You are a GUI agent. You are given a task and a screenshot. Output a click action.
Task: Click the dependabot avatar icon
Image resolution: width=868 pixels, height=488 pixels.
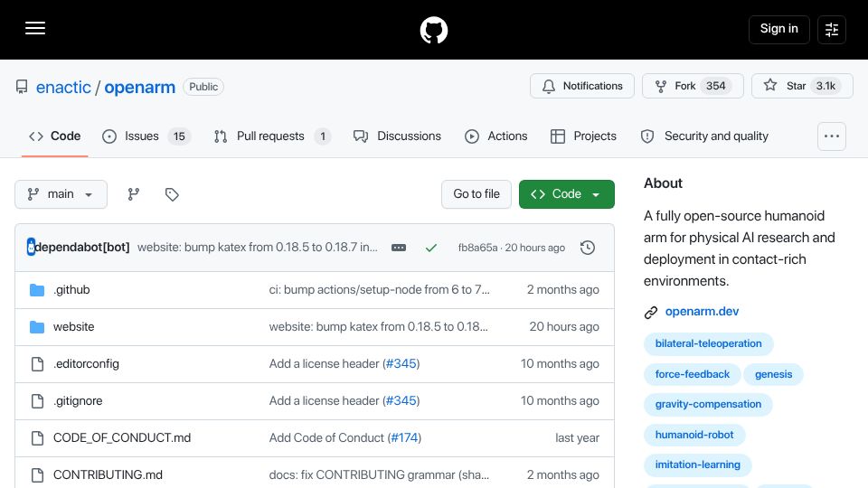coord(31,247)
